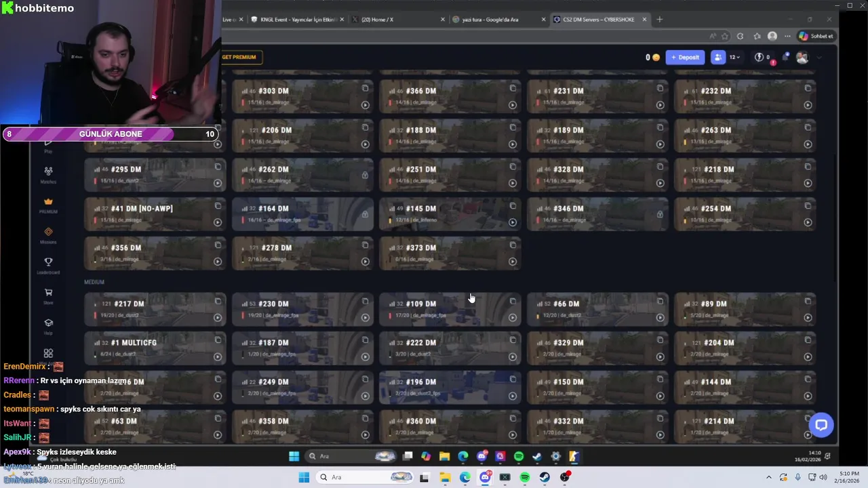Open PREMIUM crown in sidebar

click(x=48, y=205)
